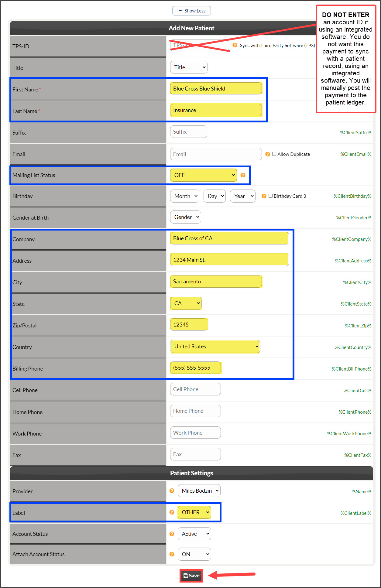Click the Suffix input field
This screenshot has height=588, width=381.
(x=189, y=132)
